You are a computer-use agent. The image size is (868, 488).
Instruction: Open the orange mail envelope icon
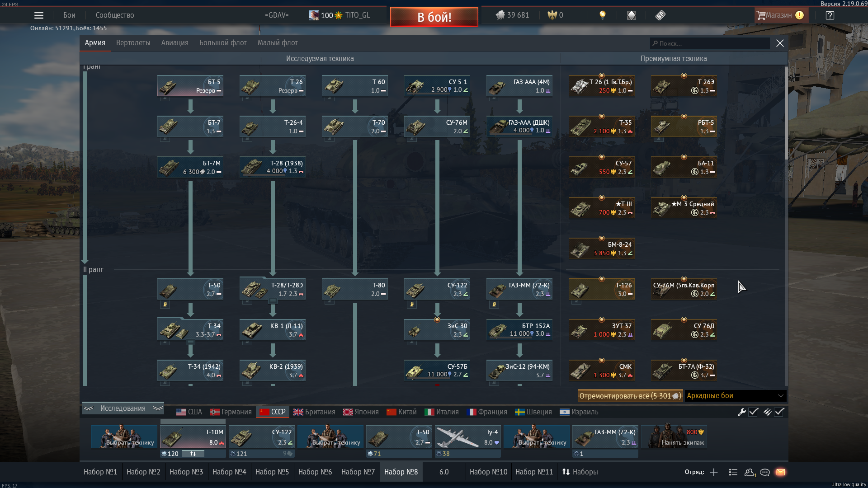[781, 472]
